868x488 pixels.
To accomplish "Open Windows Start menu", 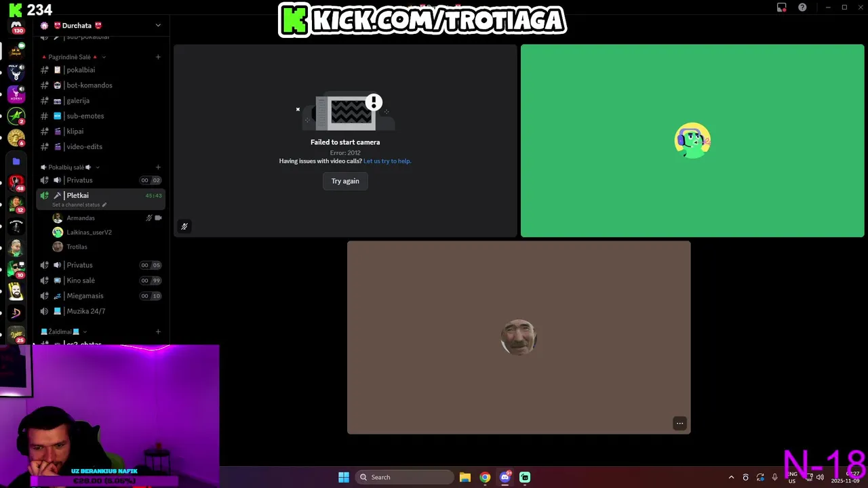I will (x=344, y=477).
